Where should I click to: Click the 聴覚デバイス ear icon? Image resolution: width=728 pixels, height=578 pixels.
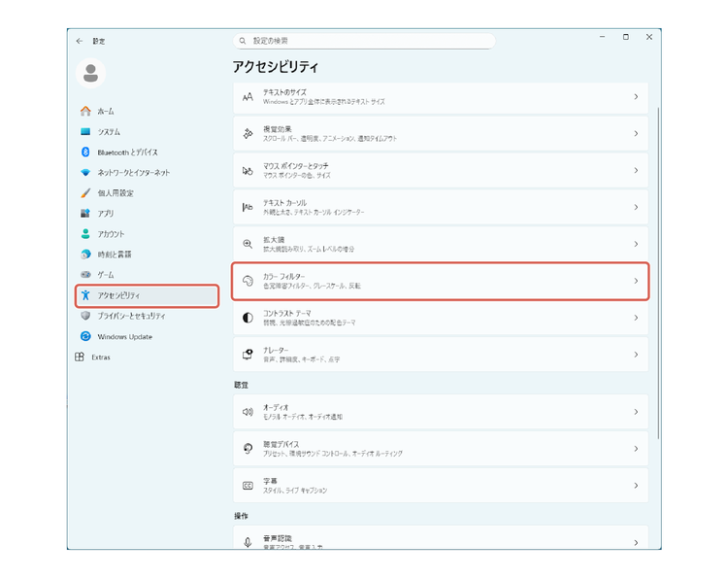248,449
